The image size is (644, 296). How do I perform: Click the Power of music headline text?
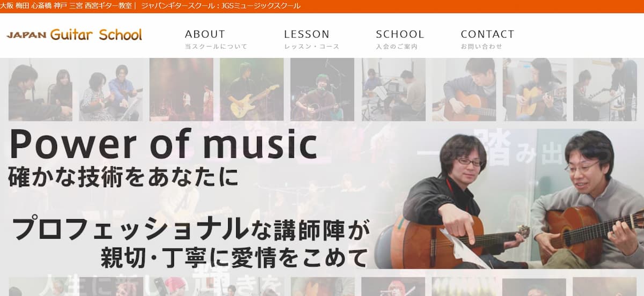tap(163, 145)
